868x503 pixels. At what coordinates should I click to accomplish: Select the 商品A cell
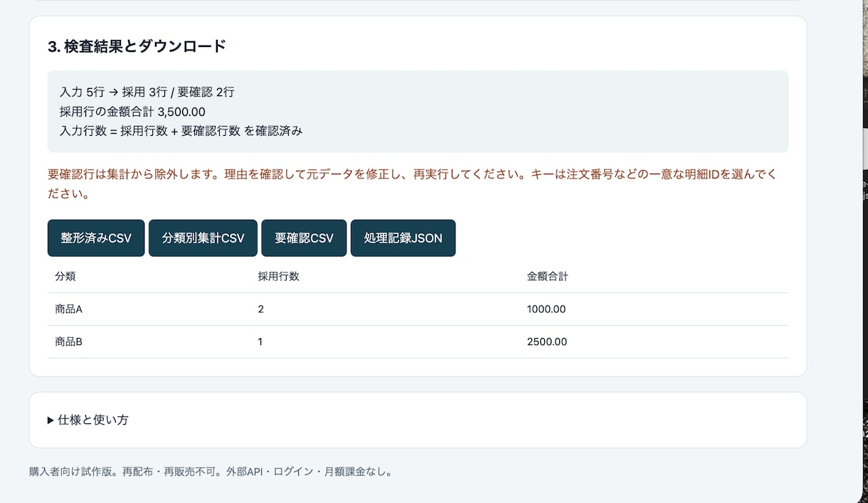(x=69, y=309)
